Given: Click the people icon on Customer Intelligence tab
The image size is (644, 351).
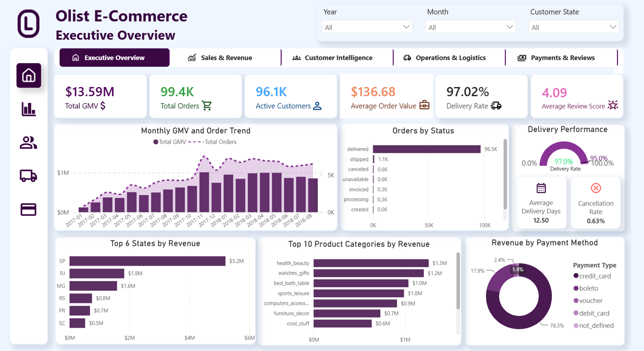Looking at the screenshot, I should (x=297, y=57).
